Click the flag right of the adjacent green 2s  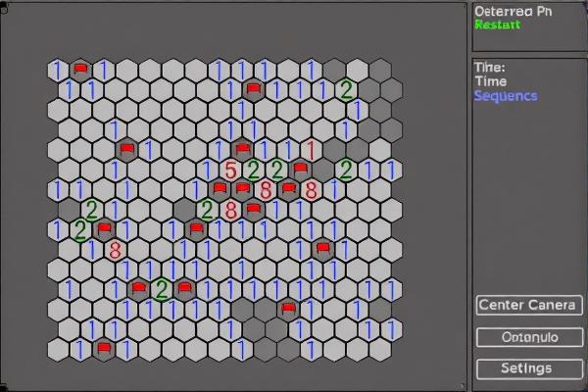pos(301,169)
